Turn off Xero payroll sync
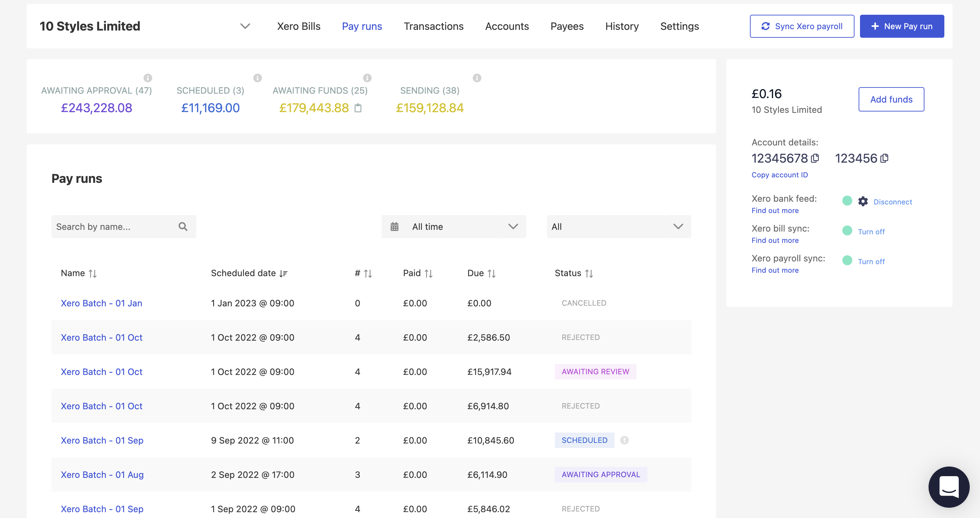Viewport: 980px width, 518px height. tap(872, 261)
